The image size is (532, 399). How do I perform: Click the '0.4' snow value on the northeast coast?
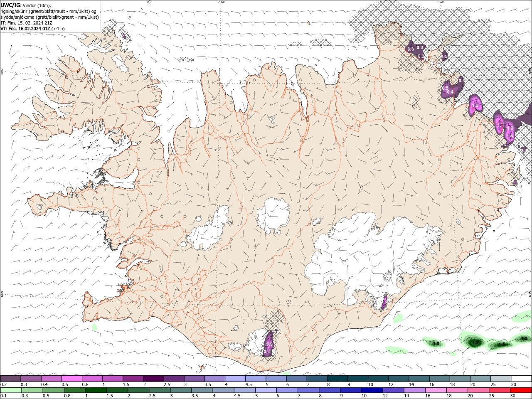tap(450, 92)
